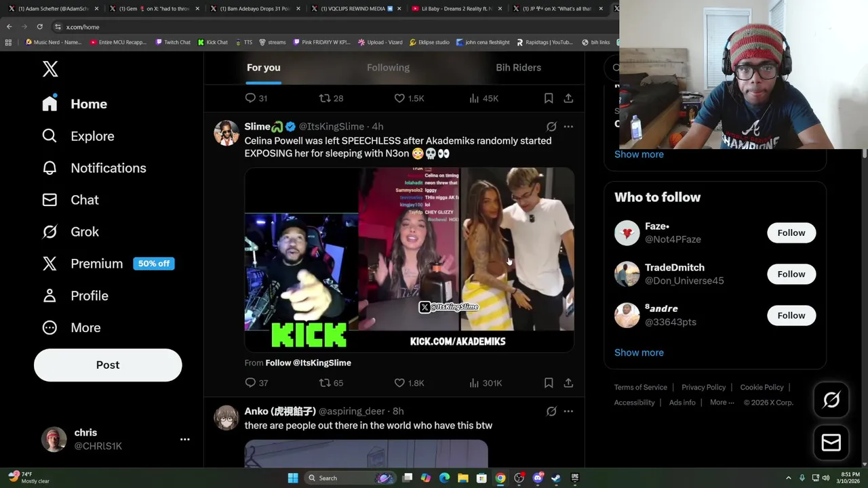Show more in Who to follow

coord(639,352)
